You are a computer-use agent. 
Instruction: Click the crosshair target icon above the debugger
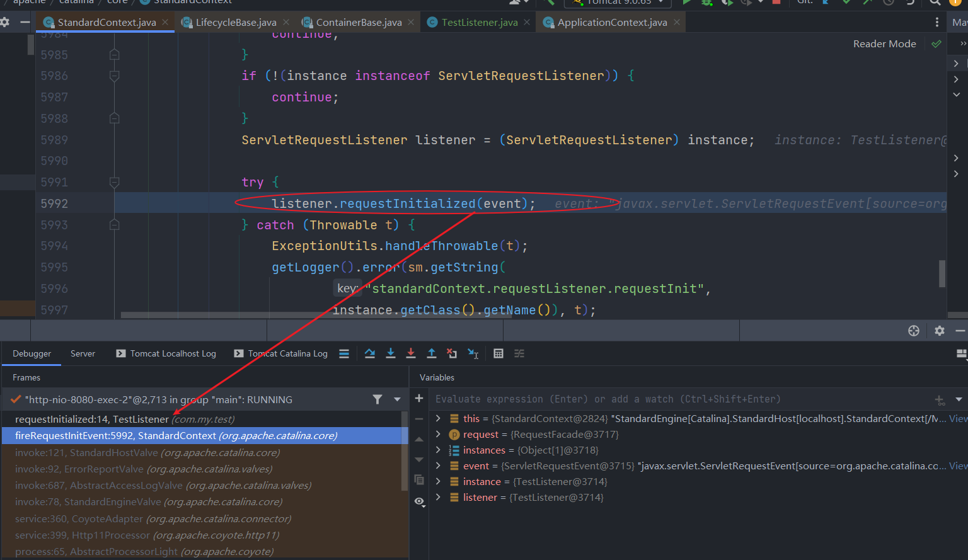click(914, 331)
